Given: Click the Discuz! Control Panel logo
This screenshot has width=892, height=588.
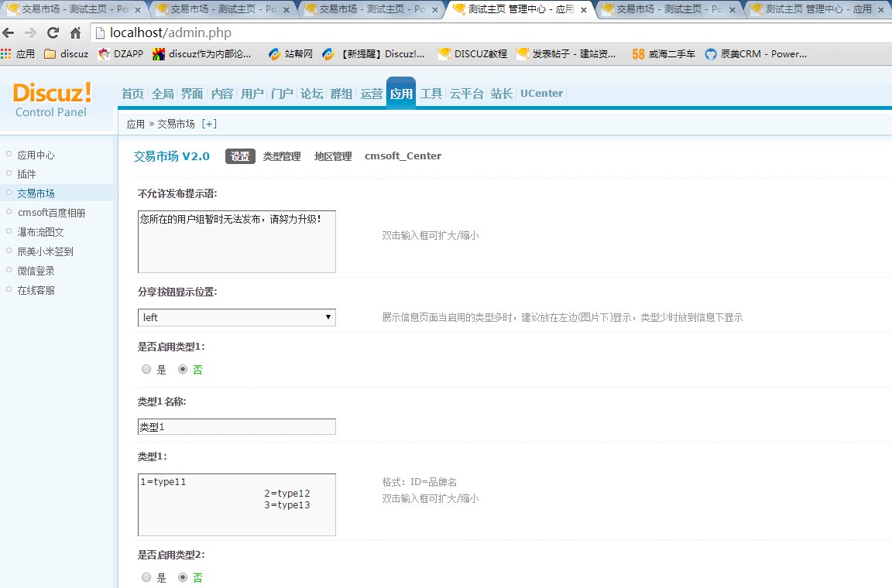Looking at the screenshot, I should [52, 100].
